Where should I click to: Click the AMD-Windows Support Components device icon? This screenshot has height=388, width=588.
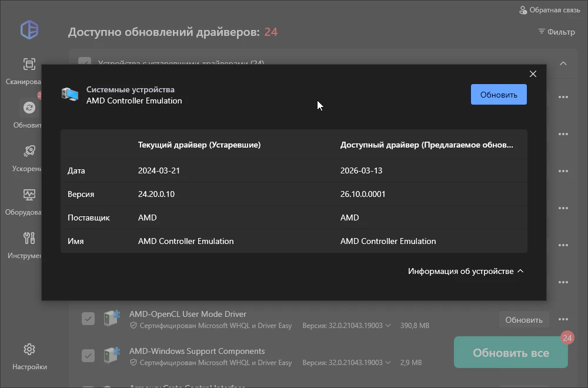(111, 356)
